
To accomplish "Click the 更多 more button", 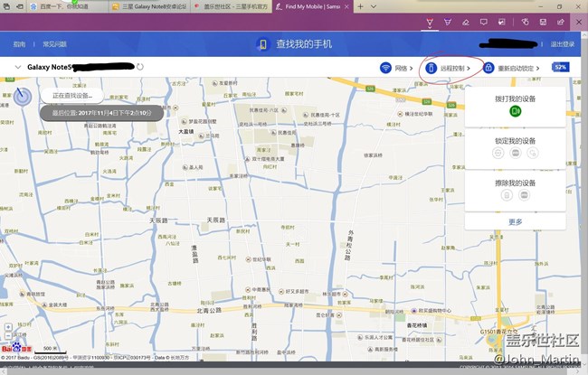I will click(516, 221).
